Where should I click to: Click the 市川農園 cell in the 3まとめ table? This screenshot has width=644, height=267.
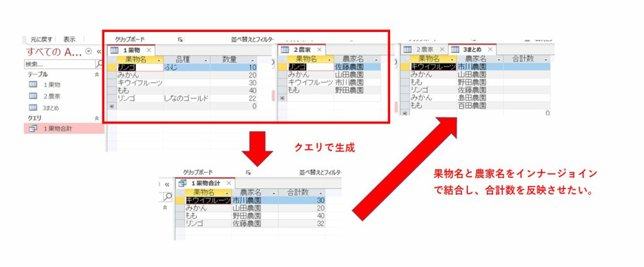[x=480, y=67]
